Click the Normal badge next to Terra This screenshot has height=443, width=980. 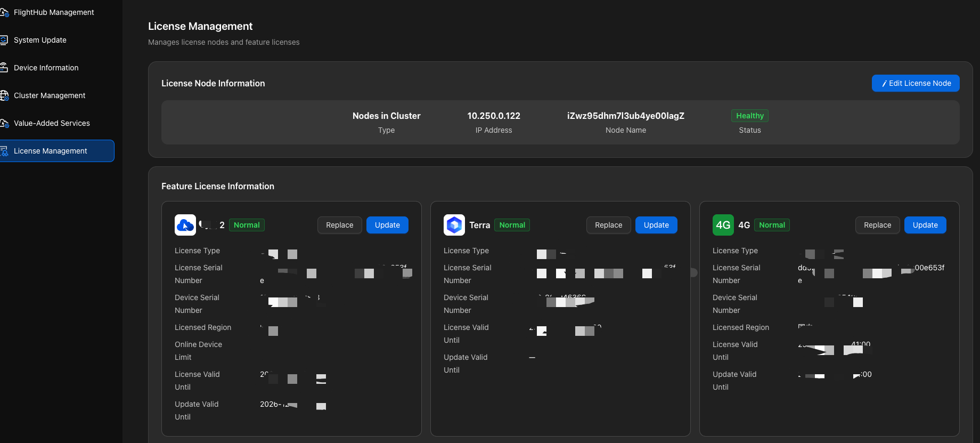click(512, 225)
